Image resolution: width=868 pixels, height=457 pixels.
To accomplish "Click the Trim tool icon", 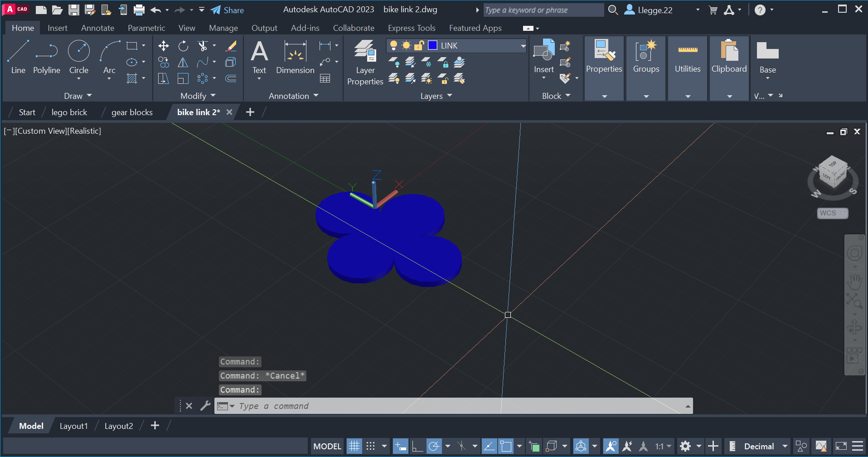I will click(203, 46).
